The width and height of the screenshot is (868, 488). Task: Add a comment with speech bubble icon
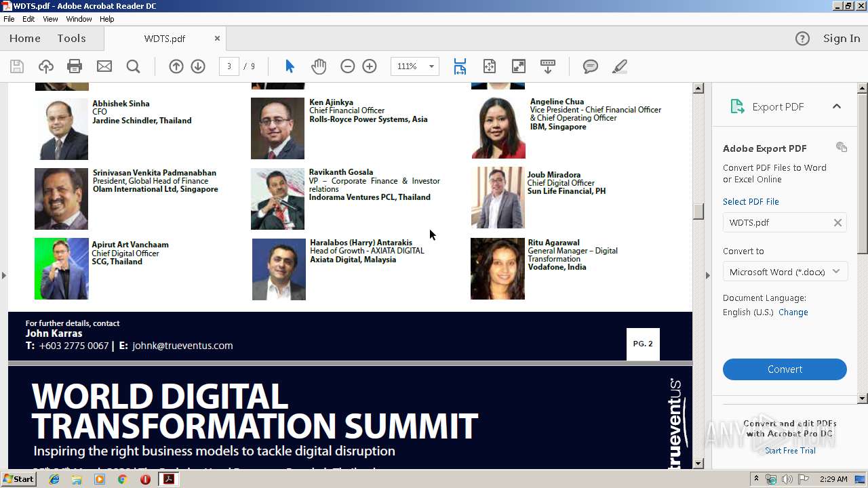(591, 66)
